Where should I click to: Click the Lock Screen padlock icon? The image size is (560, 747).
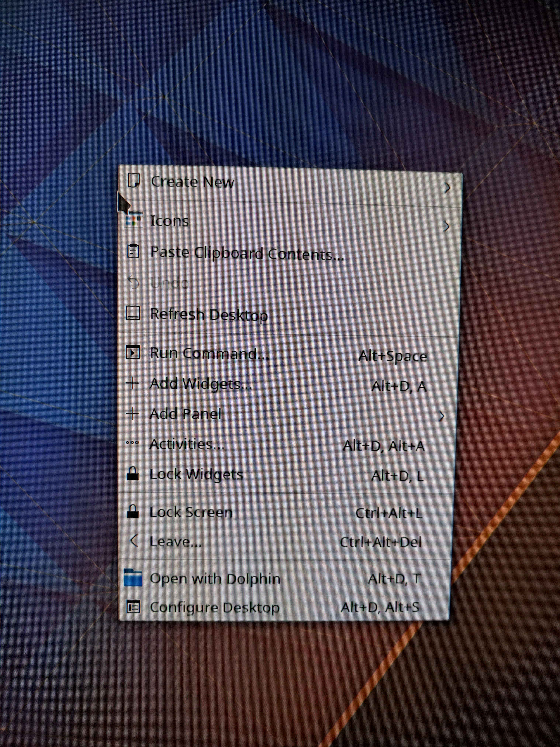[x=133, y=512]
